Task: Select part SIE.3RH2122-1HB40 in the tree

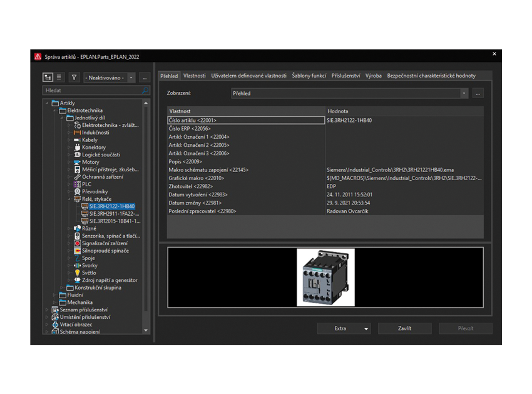Action: click(112, 206)
